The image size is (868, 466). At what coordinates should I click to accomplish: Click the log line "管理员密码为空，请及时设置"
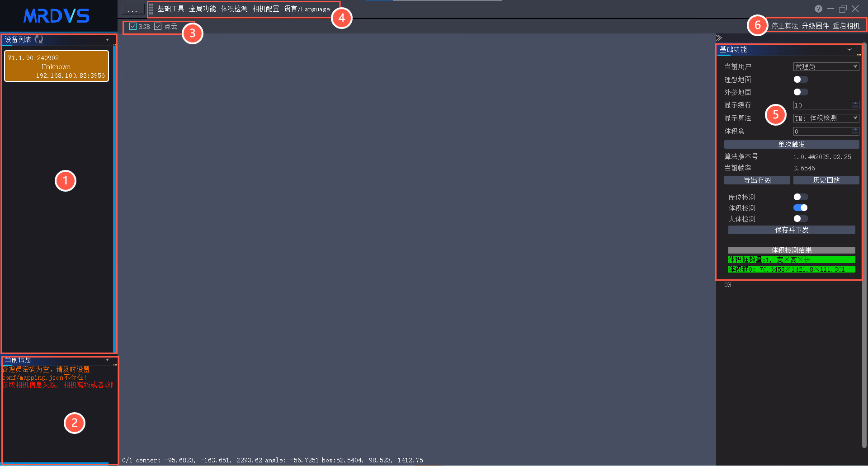[46, 370]
